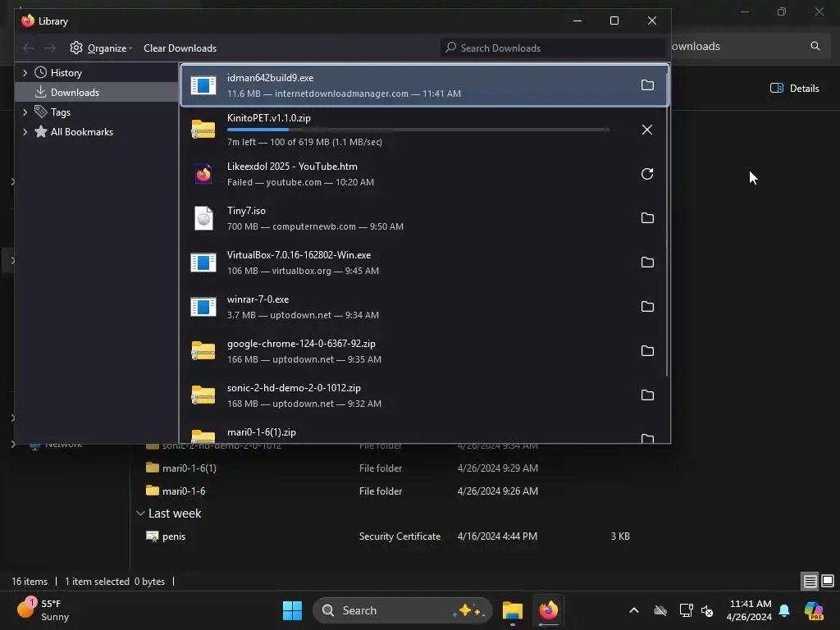840x630 pixels.
Task: Go back in the Library toolbar
Action: coord(29,48)
